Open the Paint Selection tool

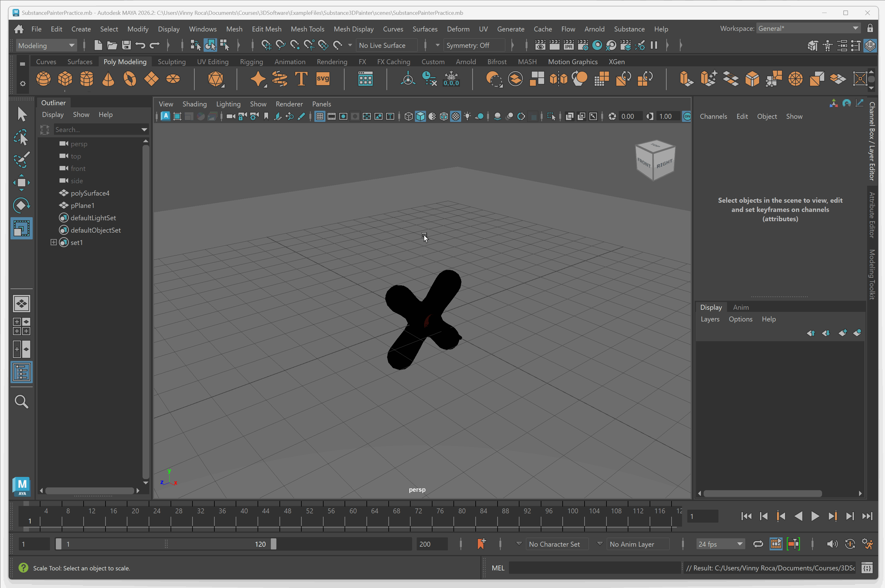click(21, 160)
